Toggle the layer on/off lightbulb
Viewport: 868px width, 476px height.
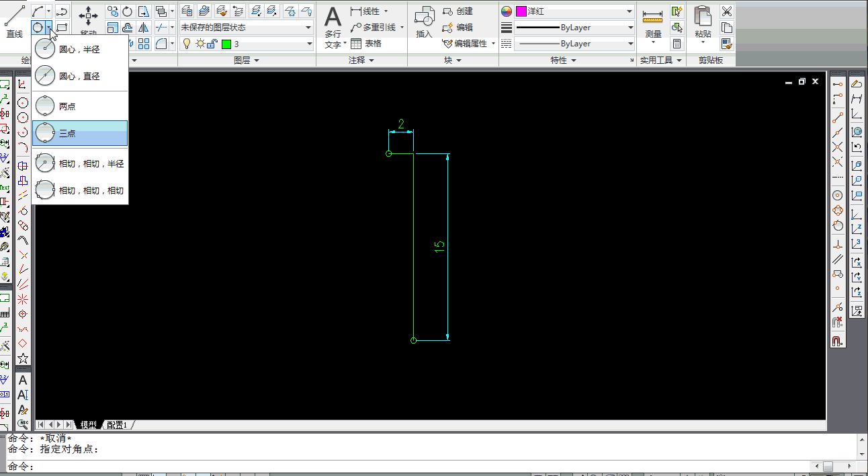pos(187,44)
